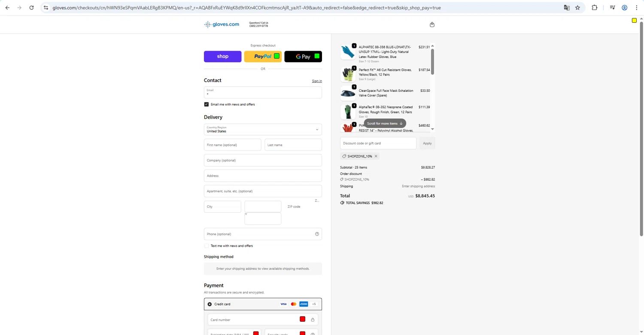Open the Chrome three-dot menu
644x335 pixels.
click(x=637, y=8)
